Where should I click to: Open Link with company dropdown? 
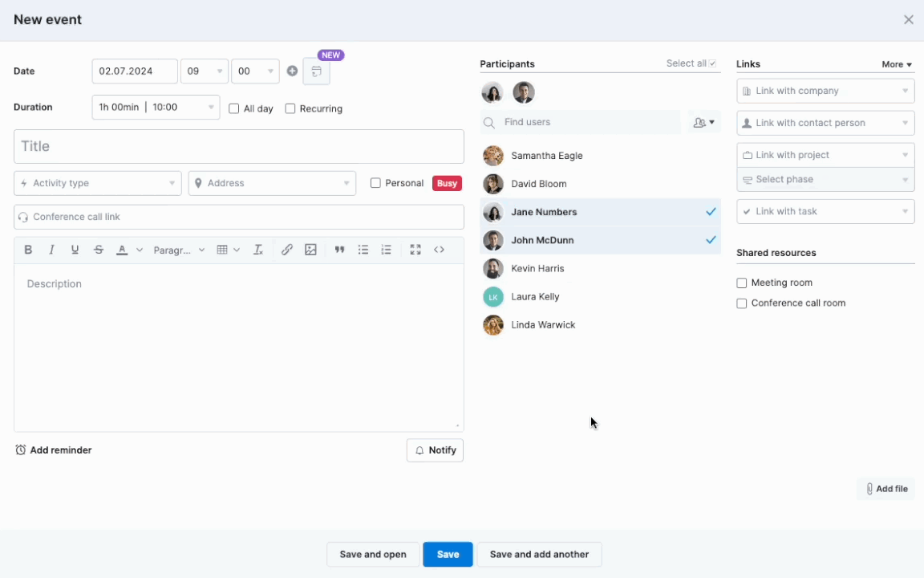click(825, 91)
